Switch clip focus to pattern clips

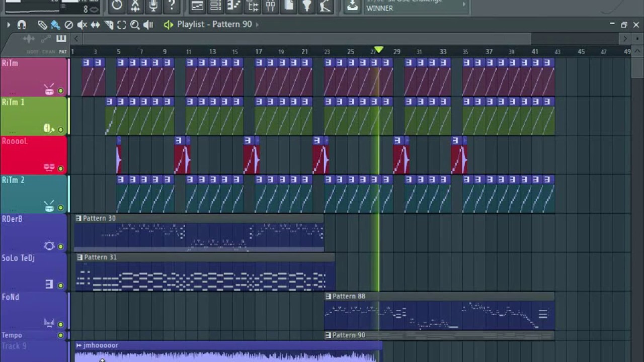click(x=61, y=39)
